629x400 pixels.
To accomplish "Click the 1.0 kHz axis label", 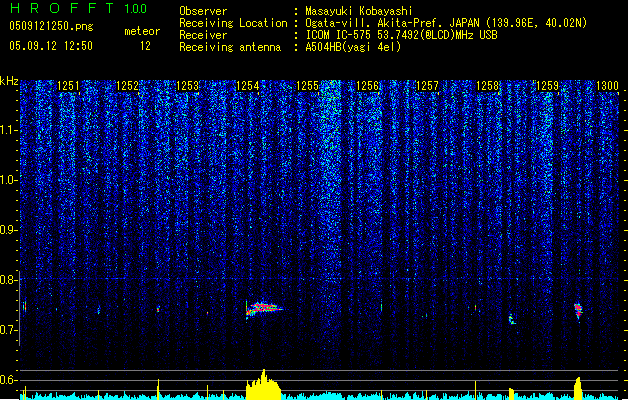I will coord(7,180).
